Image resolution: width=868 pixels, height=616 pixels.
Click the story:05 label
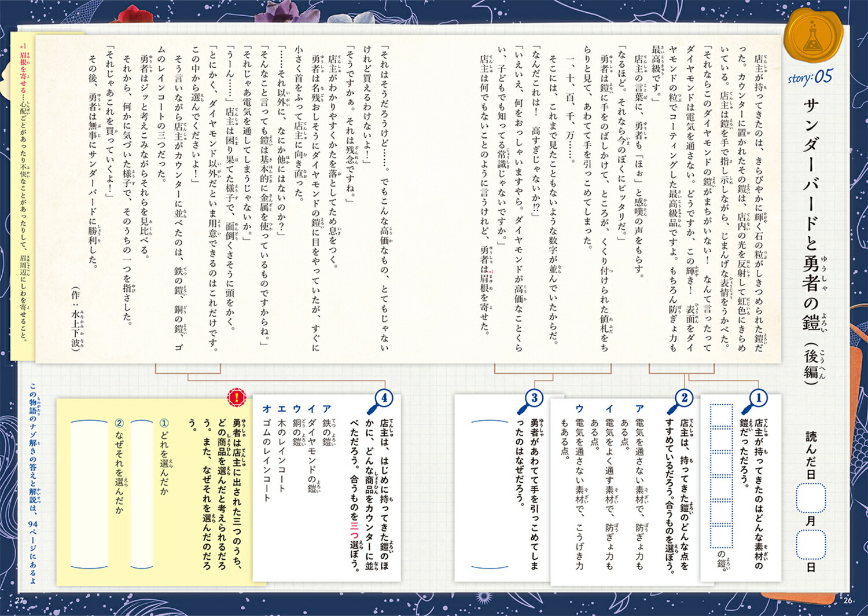(810, 76)
